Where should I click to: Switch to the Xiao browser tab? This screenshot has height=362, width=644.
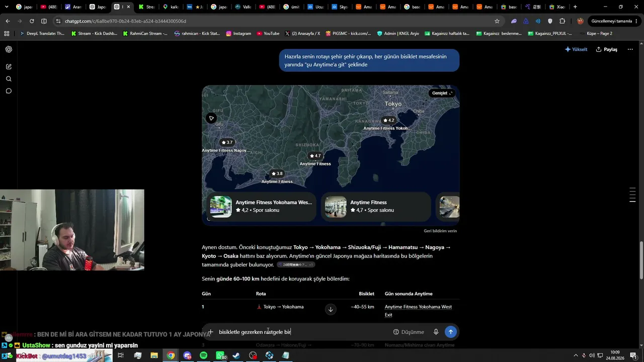click(x=558, y=7)
